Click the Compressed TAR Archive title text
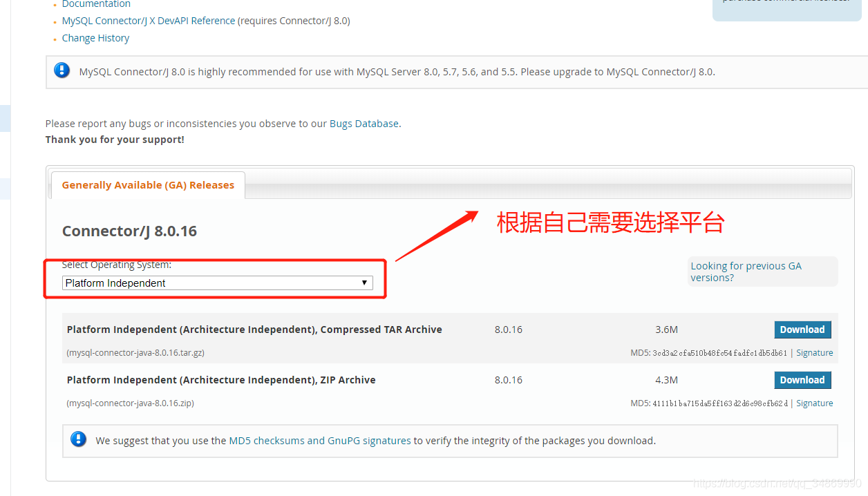This screenshot has height=496, width=868. coord(254,330)
